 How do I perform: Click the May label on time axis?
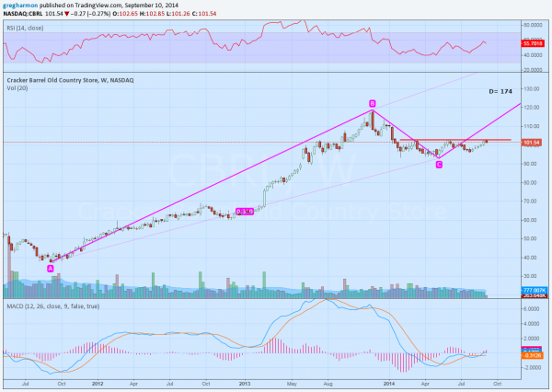(292, 384)
